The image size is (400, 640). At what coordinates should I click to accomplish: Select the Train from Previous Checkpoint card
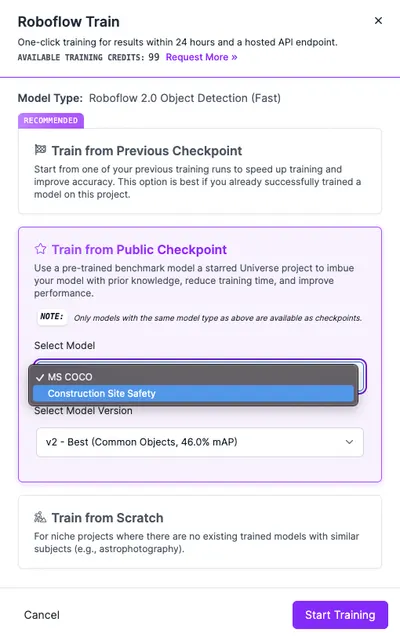(x=200, y=171)
